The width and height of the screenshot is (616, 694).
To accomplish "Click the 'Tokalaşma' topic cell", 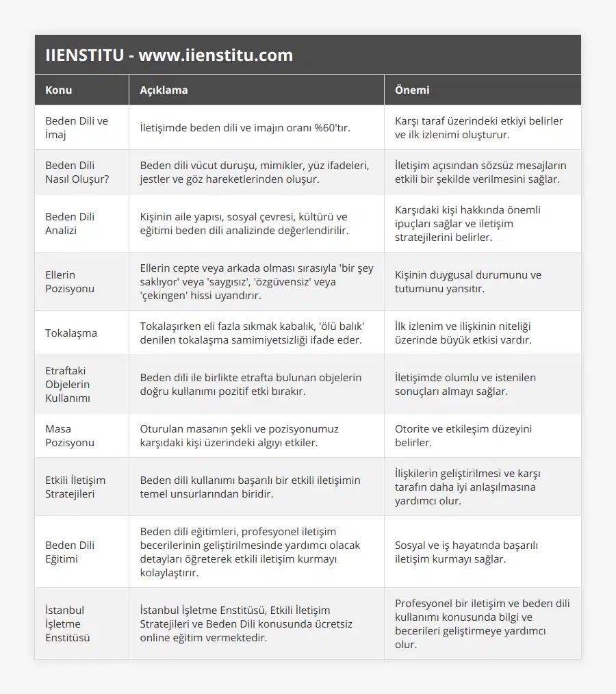I will coord(71,333).
